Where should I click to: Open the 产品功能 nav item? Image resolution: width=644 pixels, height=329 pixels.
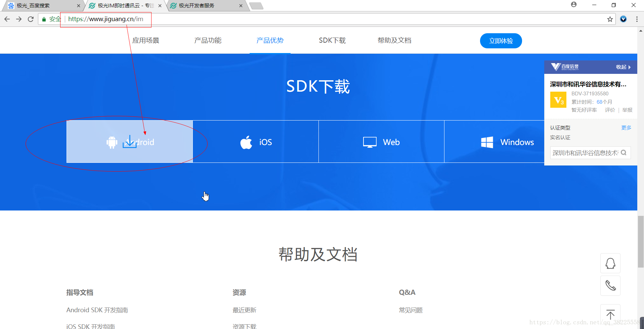[x=208, y=40]
